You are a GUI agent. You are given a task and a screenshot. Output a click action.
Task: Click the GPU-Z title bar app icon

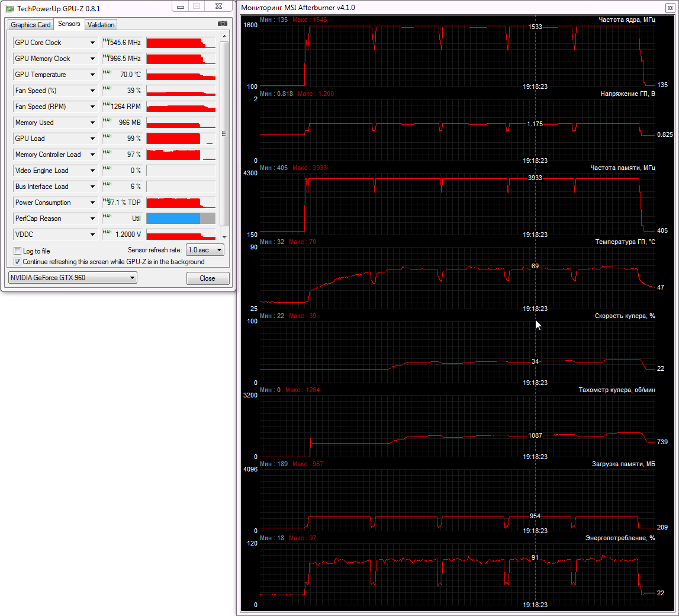click(x=10, y=8)
